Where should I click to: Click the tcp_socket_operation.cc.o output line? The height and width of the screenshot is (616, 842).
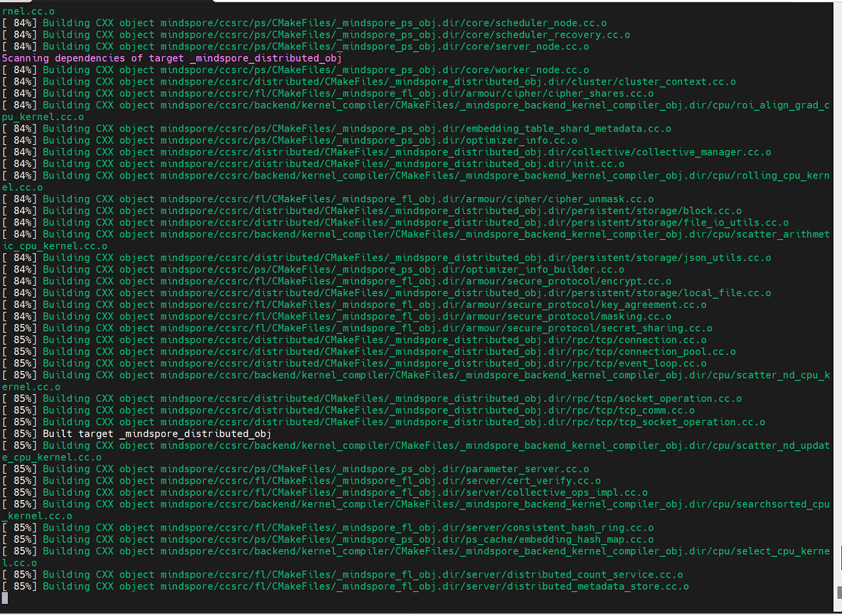pos(383,423)
